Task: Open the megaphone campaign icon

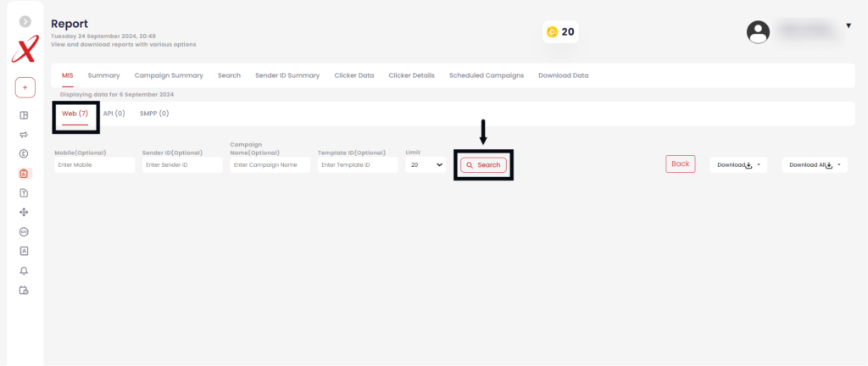Action: click(25, 135)
